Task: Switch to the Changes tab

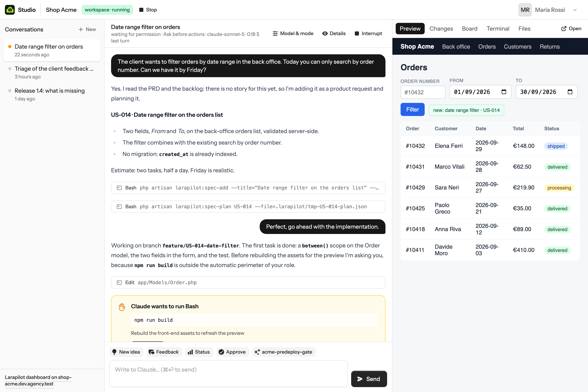Action: 441,29
